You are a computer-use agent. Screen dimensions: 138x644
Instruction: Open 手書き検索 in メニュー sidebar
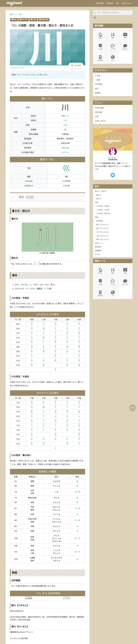tap(99, 108)
